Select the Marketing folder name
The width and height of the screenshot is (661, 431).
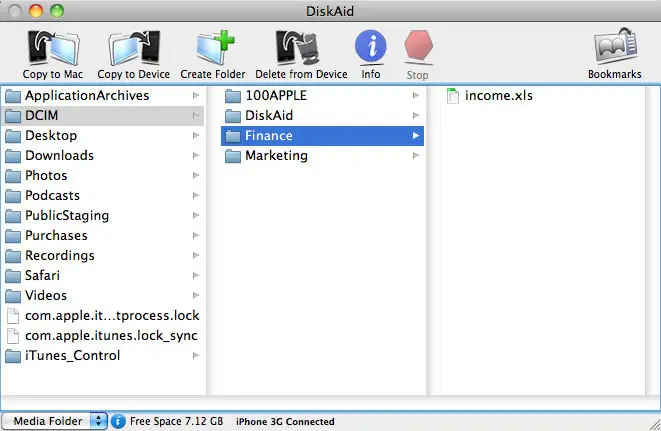pyautogui.click(x=277, y=156)
